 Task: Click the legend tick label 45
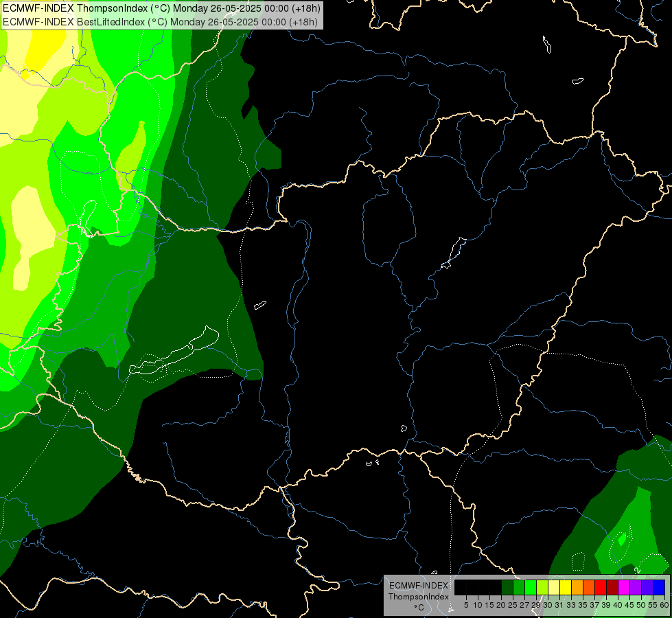coord(629,605)
